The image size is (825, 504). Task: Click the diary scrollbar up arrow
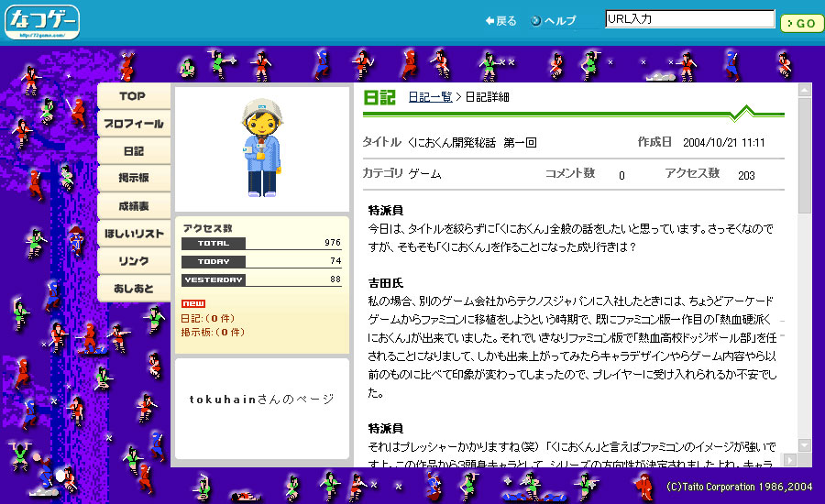point(804,91)
